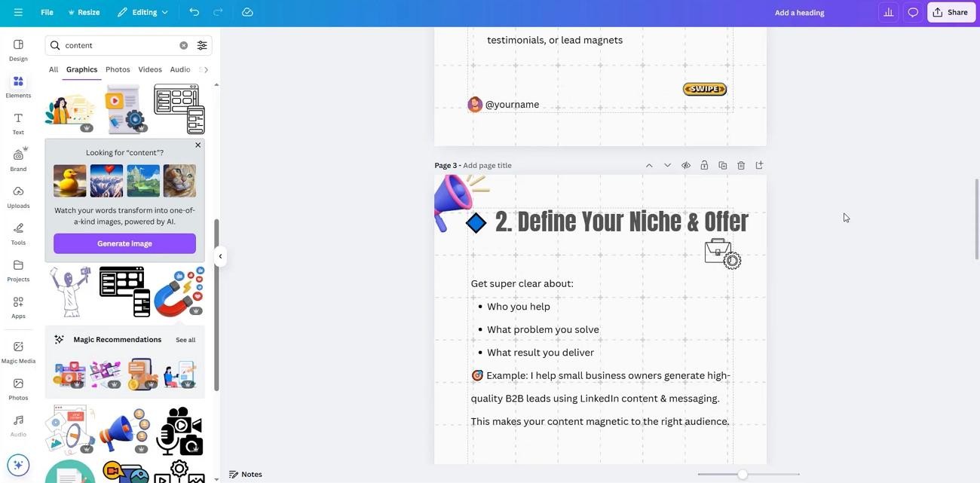The height and width of the screenshot is (483, 980).
Task: Open the comments bubble icon
Action: pos(913,12)
